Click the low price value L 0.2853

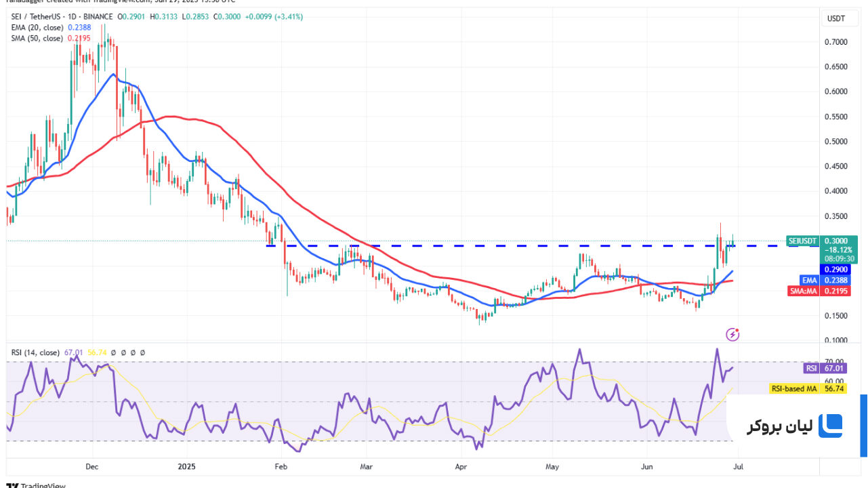(197, 16)
